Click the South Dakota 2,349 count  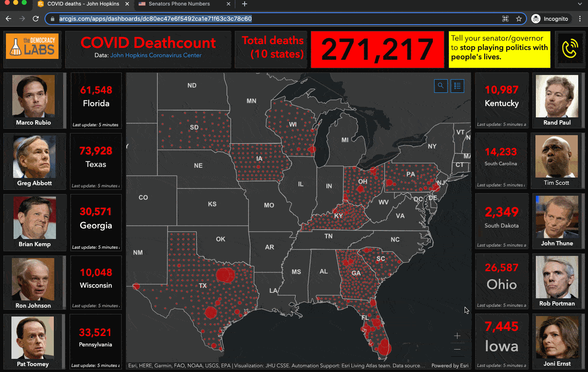[x=502, y=212]
